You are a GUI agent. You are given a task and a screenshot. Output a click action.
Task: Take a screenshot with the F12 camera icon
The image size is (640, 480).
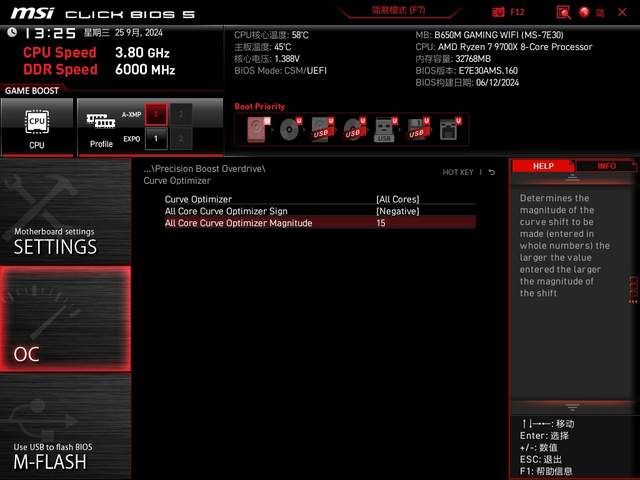[x=498, y=12]
